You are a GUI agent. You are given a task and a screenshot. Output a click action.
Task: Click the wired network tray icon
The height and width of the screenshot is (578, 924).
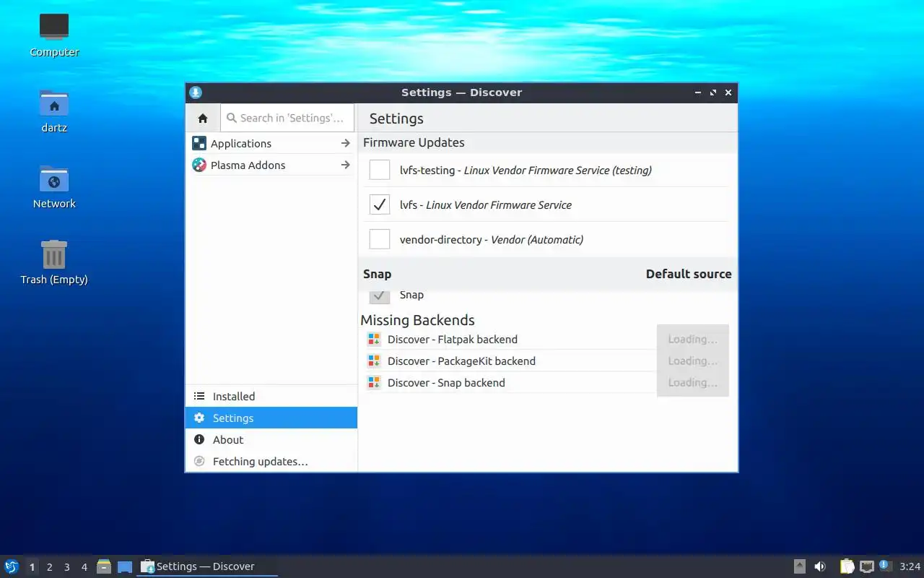(x=866, y=566)
